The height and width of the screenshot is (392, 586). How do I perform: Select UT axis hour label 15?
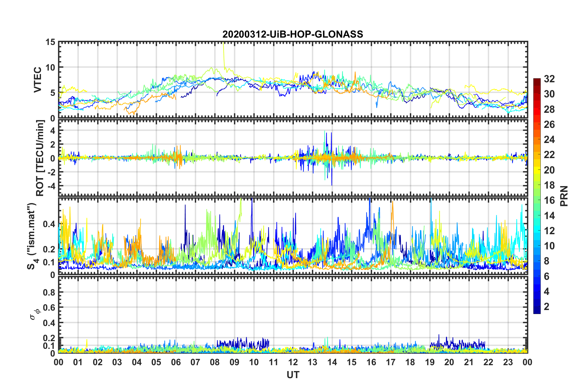pyautogui.click(x=352, y=362)
